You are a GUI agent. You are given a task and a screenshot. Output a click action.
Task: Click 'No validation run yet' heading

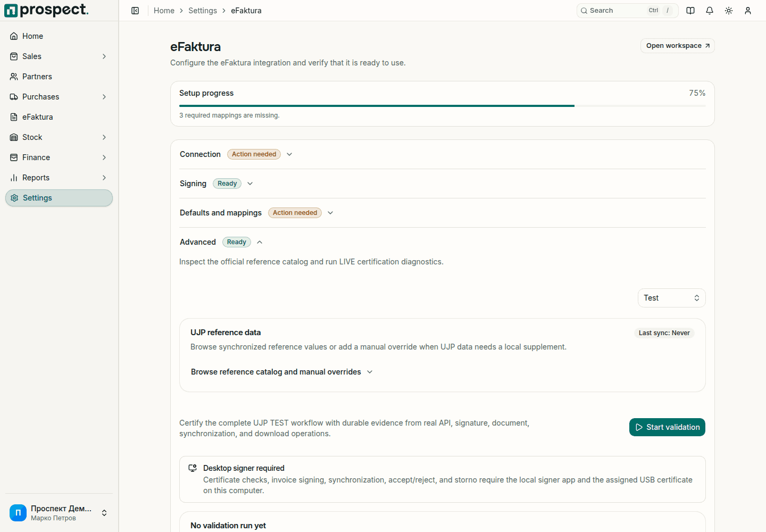228,526
